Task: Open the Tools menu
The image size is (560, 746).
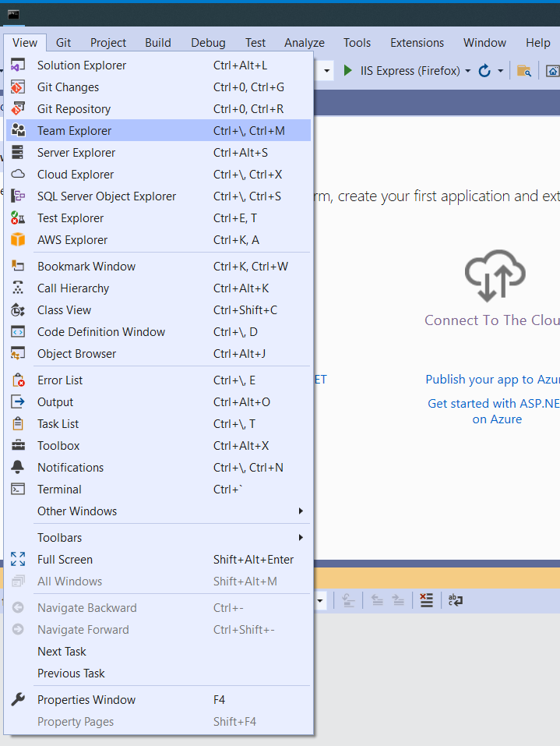Action: tap(357, 43)
